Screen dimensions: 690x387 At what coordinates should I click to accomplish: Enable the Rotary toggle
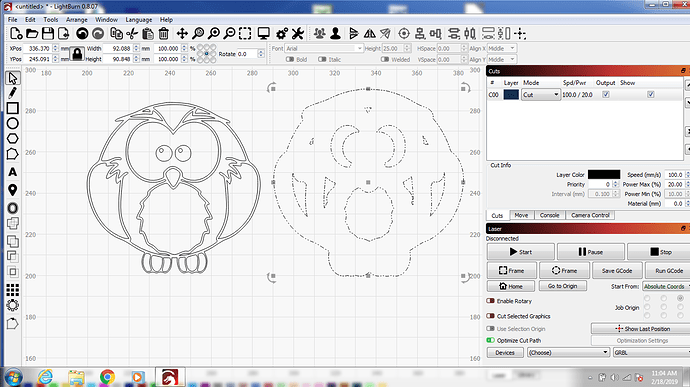pyautogui.click(x=490, y=301)
